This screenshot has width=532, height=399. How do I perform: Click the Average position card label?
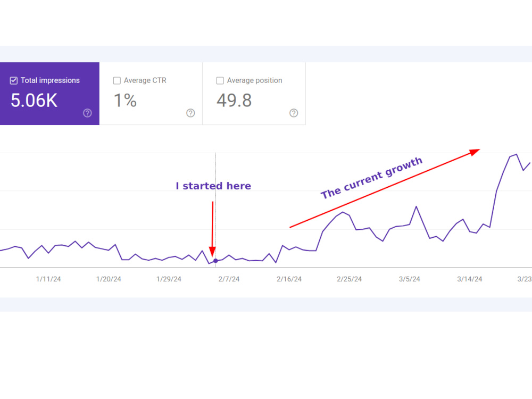(254, 80)
